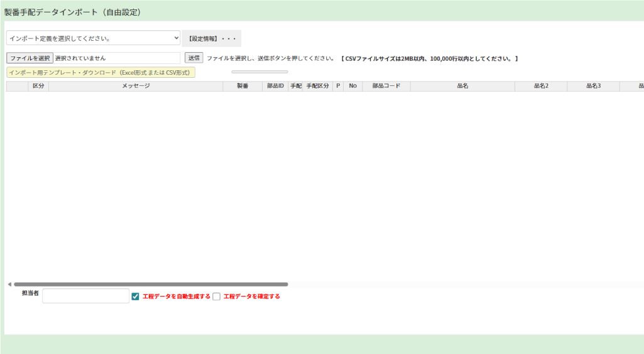Click the 製番 column header
This screenshot has width=644, height=354.
(243, 86)
